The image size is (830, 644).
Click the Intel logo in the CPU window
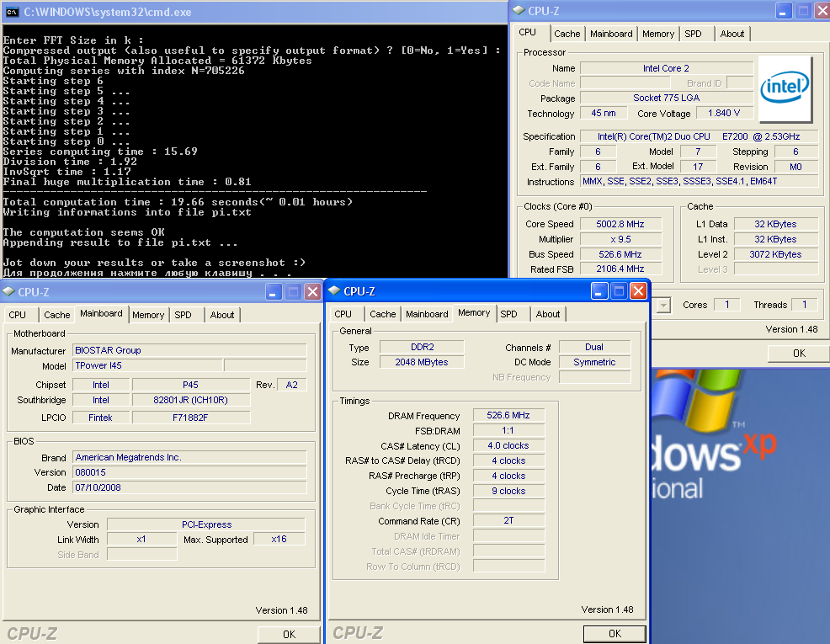coord(785,88)
